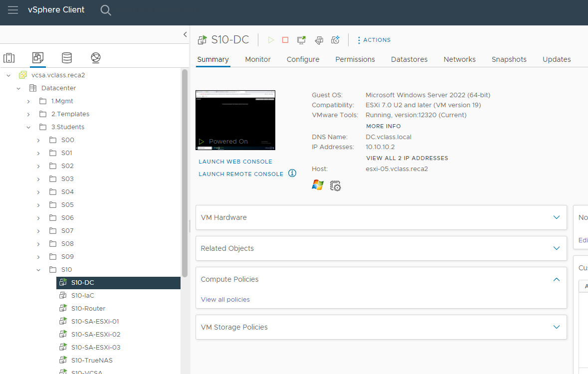The image size is (588, 374).
Task: Collapse the Datacenter tree node
Action: click(18, 89)
